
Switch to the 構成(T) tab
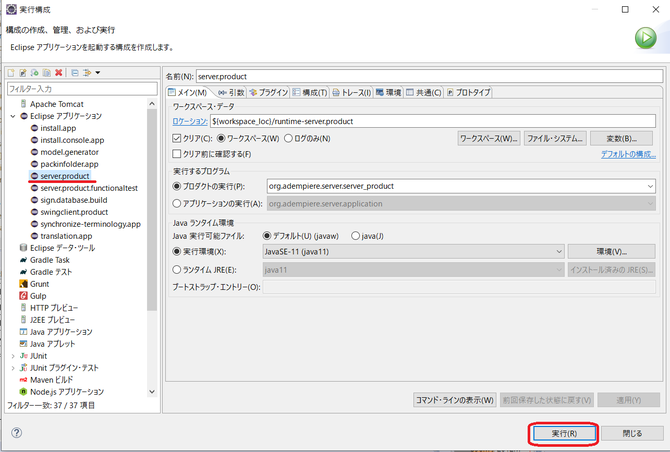tap(310, 92)
